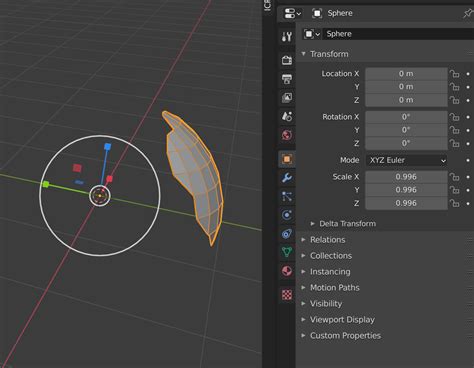
Task: Open the View Layer properties tab
Action: (287, 97)
